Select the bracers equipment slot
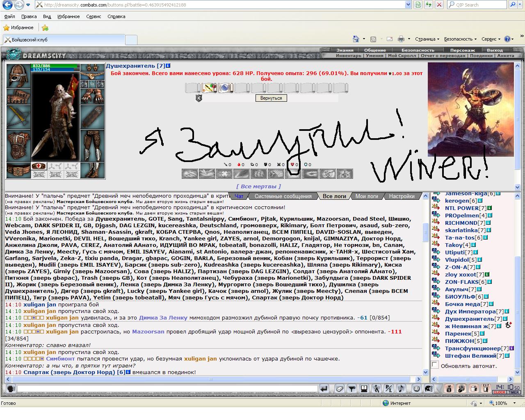Screen dimensions: 525x420 tap(18, 96)
